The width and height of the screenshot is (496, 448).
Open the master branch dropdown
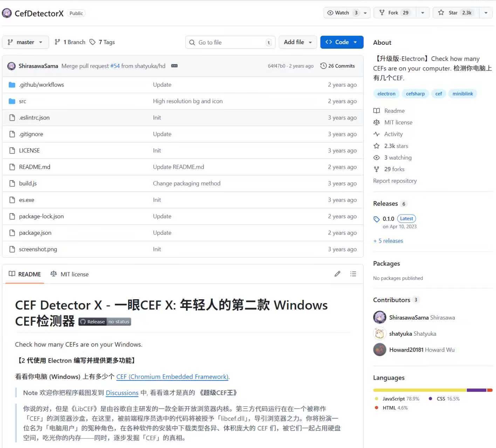26,42
